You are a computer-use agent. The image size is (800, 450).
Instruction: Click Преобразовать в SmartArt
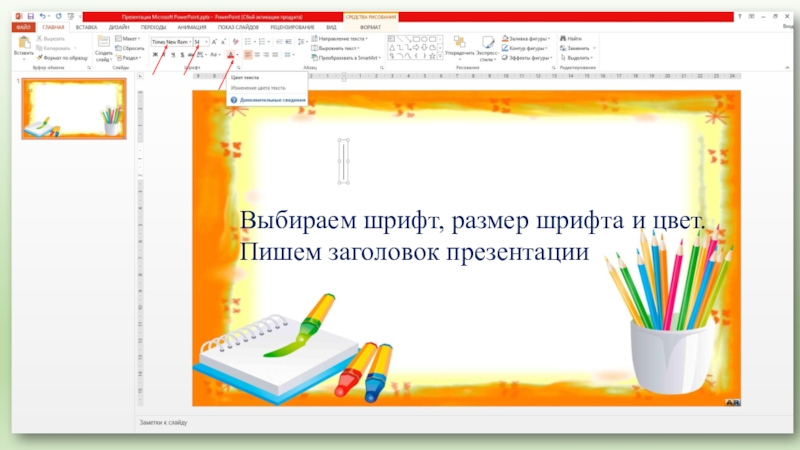pyautogui.click(x=346, y=58)
